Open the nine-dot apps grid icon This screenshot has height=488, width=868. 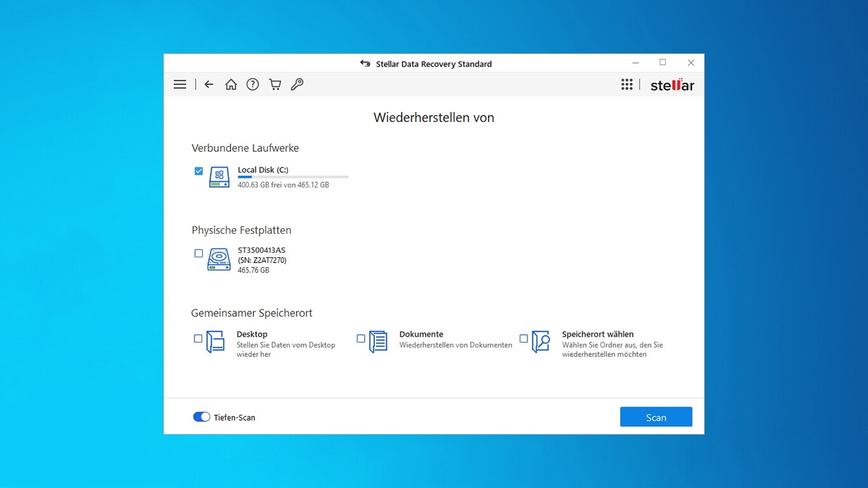tap(627, 85)
